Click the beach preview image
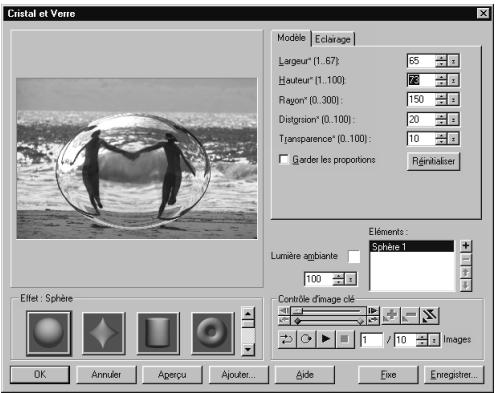Screen dimensions: 496x393 coord(137,158)
